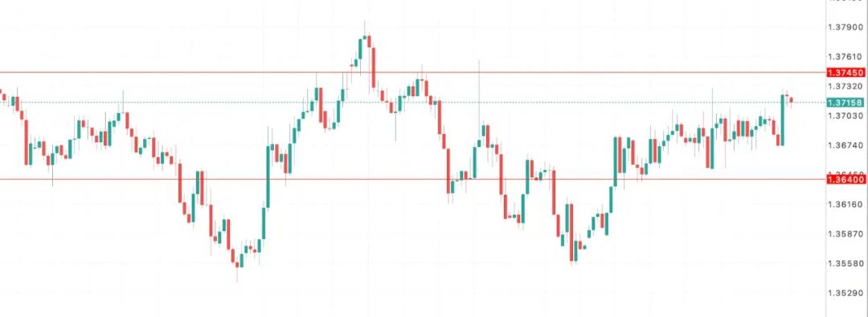Click the red 1.37450 price label
The image size is (868, 317).
[845, 72]
